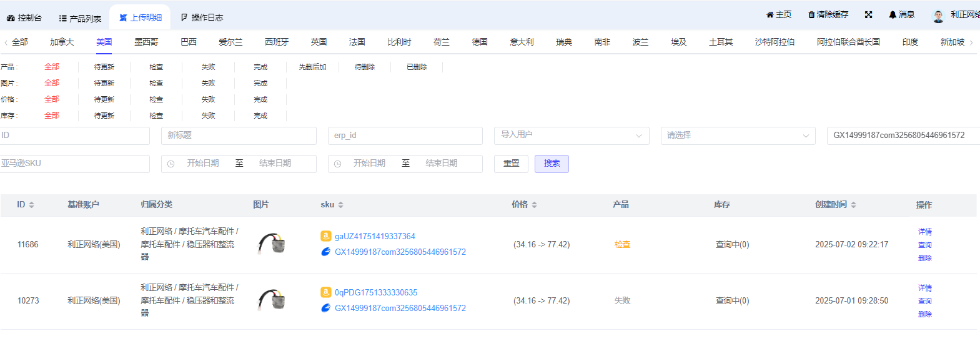Click the 搜索 button
Screen dimensions: 980x361
click(552, 164)
